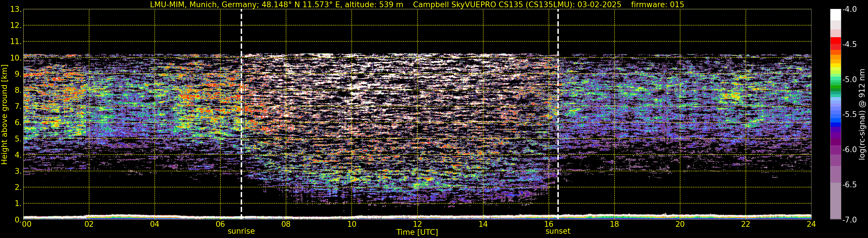
Task: Click time-axis tick label '24'
Action: [811, 224]
